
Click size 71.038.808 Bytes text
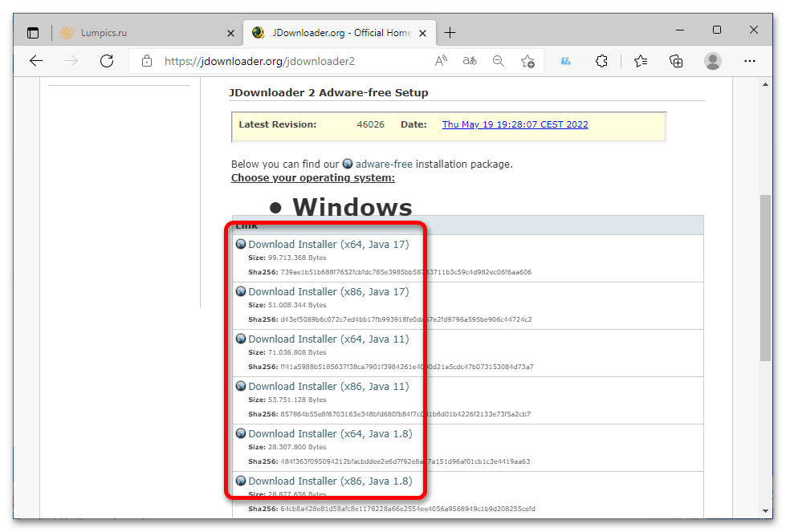point(297,352)
